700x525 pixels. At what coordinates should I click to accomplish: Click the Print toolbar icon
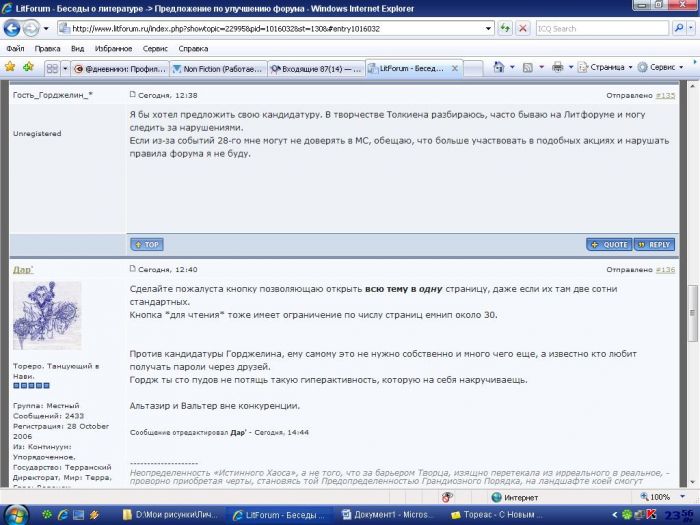[x=557, y=68]
